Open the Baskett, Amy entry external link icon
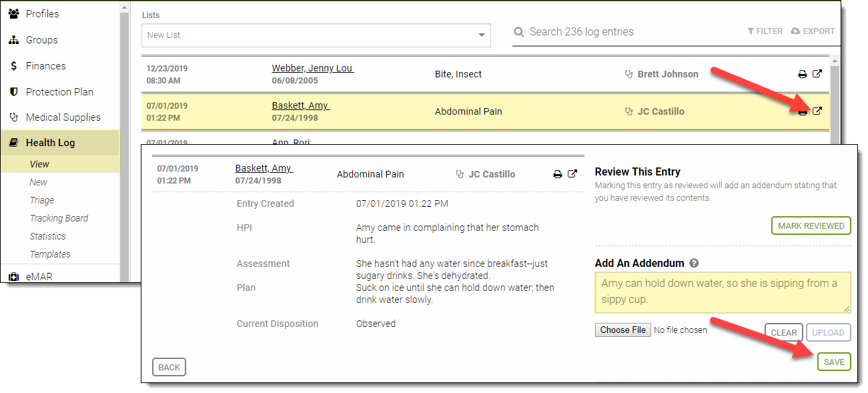 pyautogui.click(x=817, y=111)
